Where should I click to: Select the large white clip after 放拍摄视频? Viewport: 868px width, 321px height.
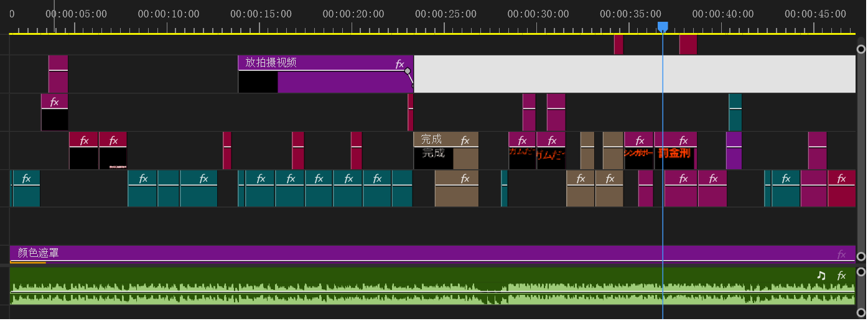pos(635,74)
